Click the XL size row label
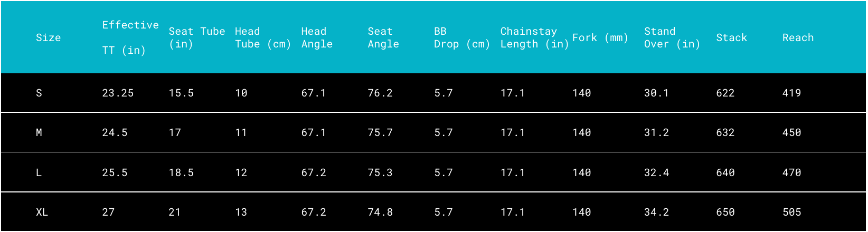This screenshot has height=232, width=868. [x=42, y=212]
